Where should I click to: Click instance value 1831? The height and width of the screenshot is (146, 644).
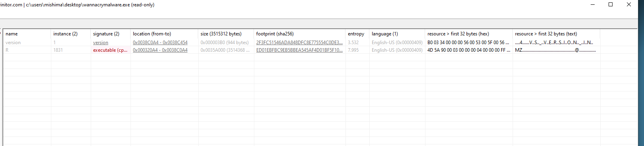(x=58, y=50)
